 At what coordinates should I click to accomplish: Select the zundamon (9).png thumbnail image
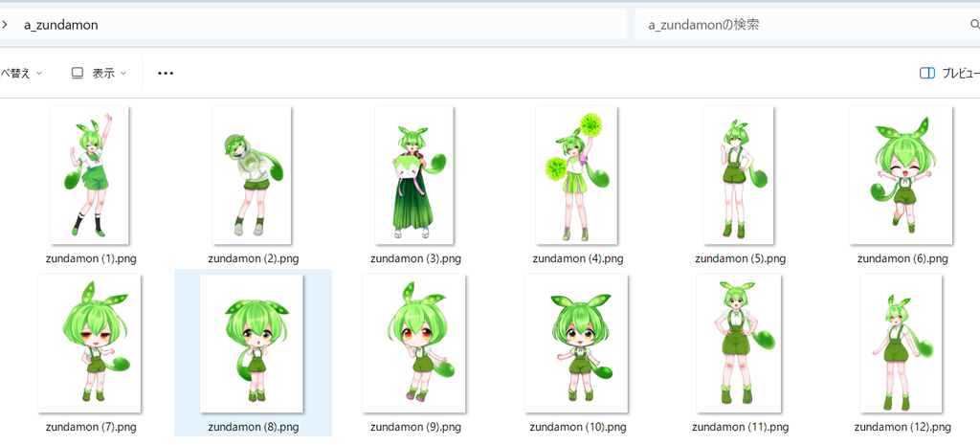click(414, 344)
